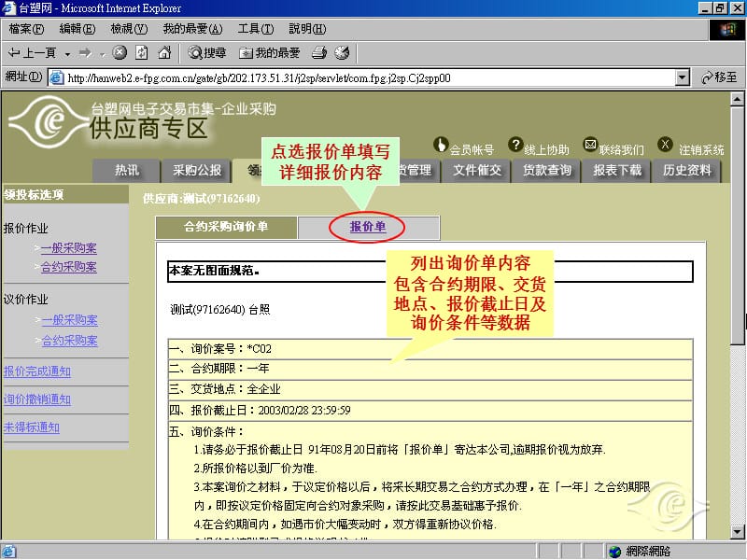Click the e-logo of 供应商专区
The image size is (747, 560).
pyautogui.click(x=49, y=121)
